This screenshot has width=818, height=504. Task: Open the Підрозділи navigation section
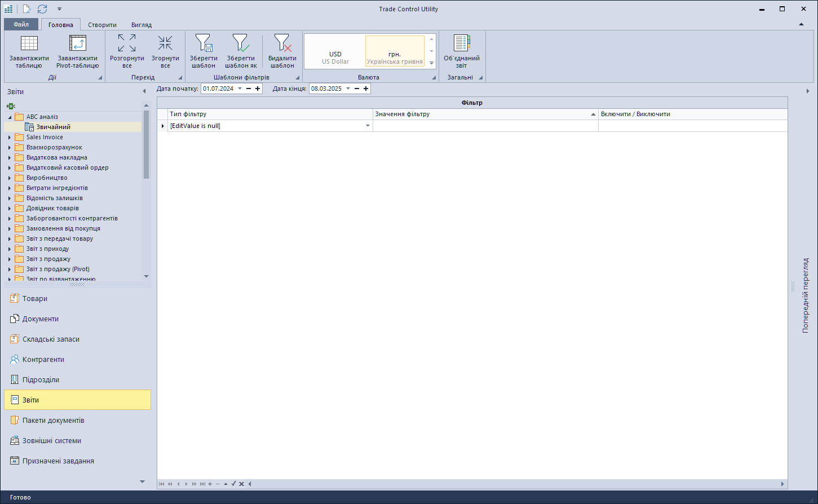[x=77, y=380]
